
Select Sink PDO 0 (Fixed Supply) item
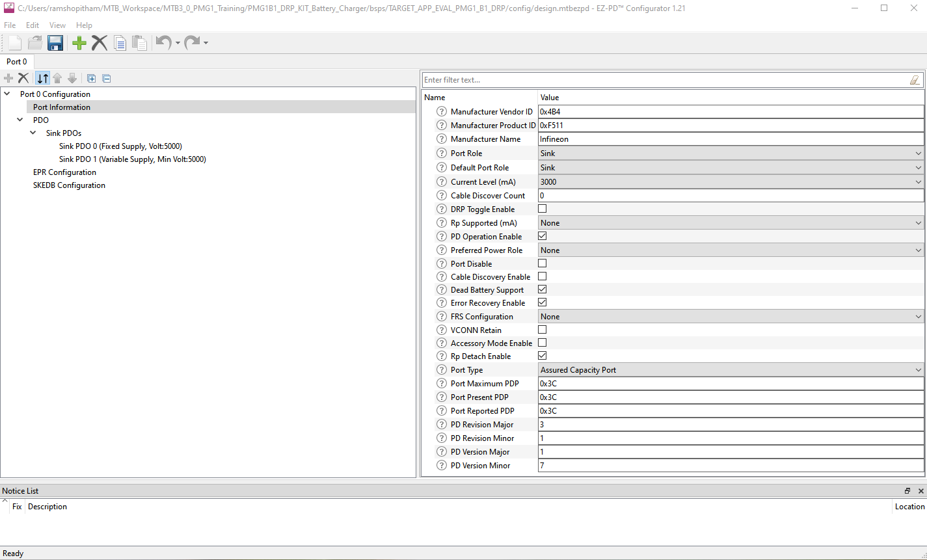click(120, 146)
